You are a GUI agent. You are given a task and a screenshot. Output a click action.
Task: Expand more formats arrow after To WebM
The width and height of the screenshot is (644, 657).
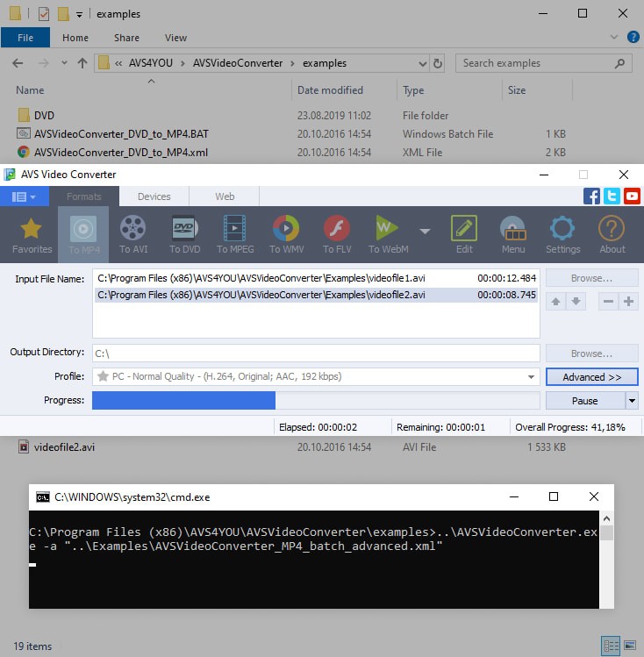click(x=425, y=232)
